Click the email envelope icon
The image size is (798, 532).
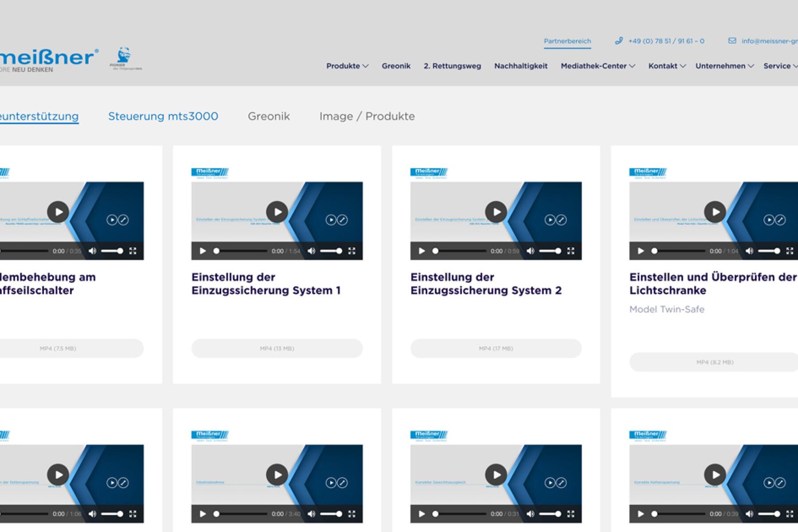click(732, 41)
